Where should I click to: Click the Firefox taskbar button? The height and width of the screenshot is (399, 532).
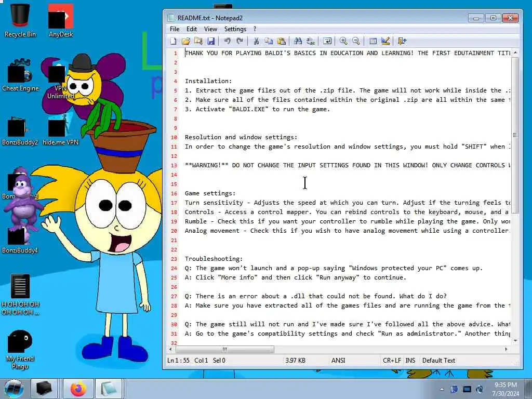(78, 389)
